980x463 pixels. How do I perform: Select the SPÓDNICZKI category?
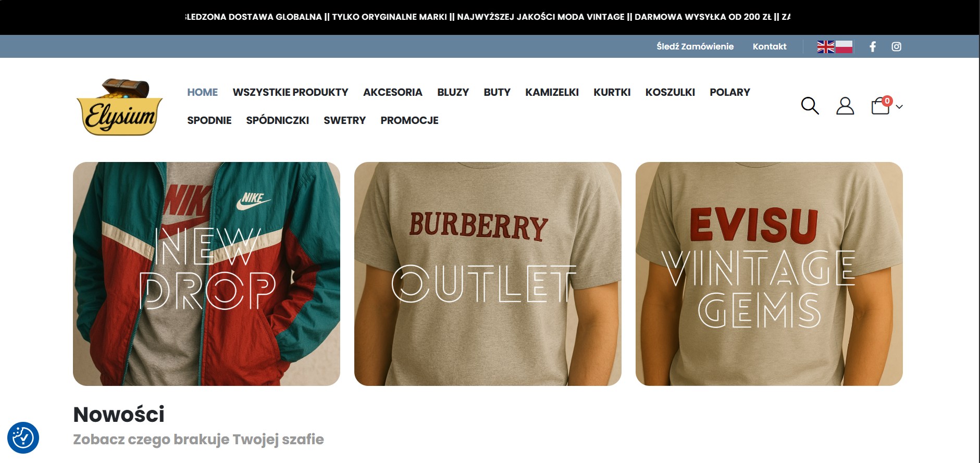(x=278, y=120)
